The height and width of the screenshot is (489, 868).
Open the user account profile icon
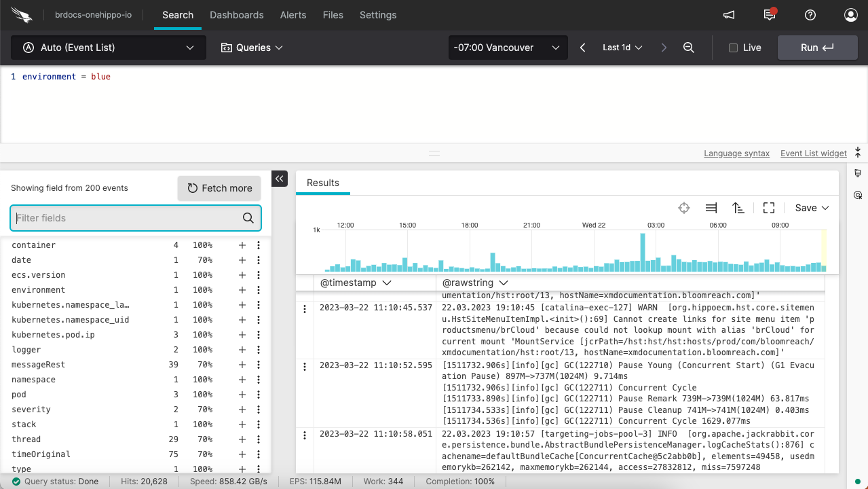tap(850, 15)
